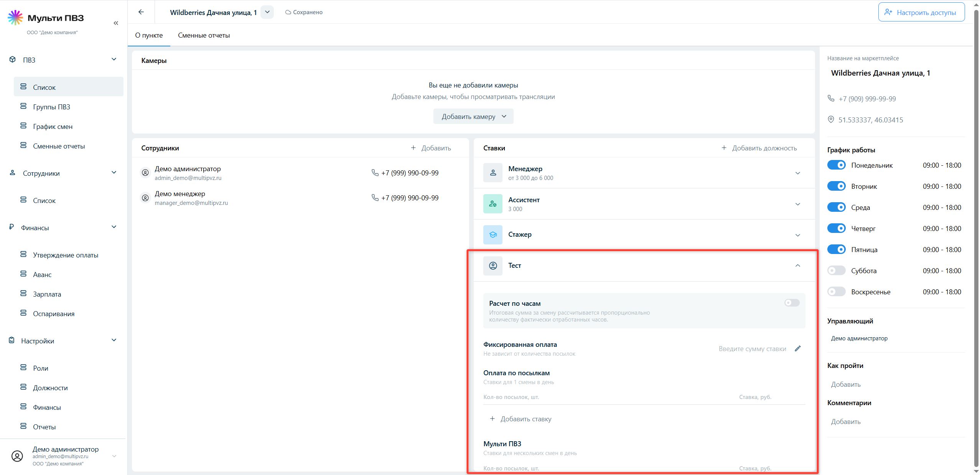This screenshot has width=980, height=475.
Task: Click the Введите сумму ставки input field
Action: click(752, 348)
